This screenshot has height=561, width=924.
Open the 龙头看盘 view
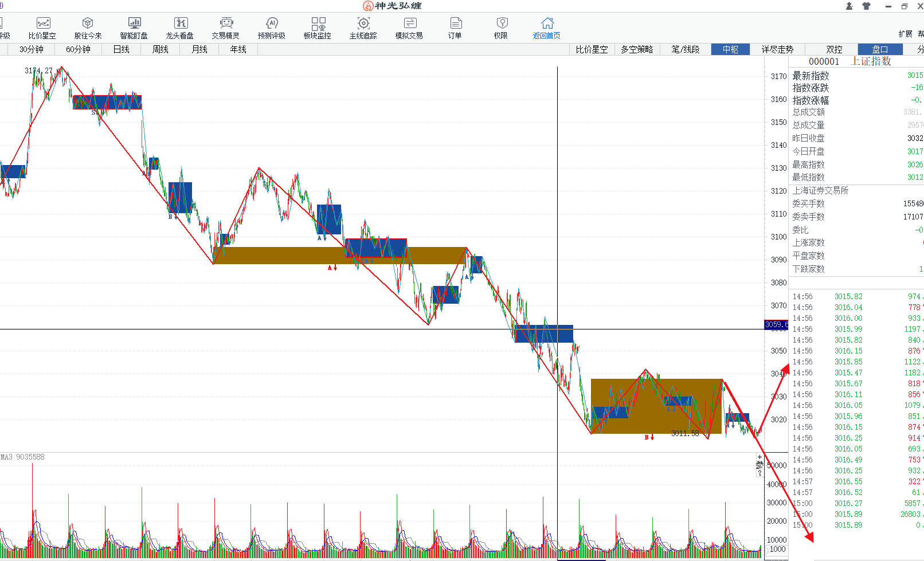tap(180, 28)
